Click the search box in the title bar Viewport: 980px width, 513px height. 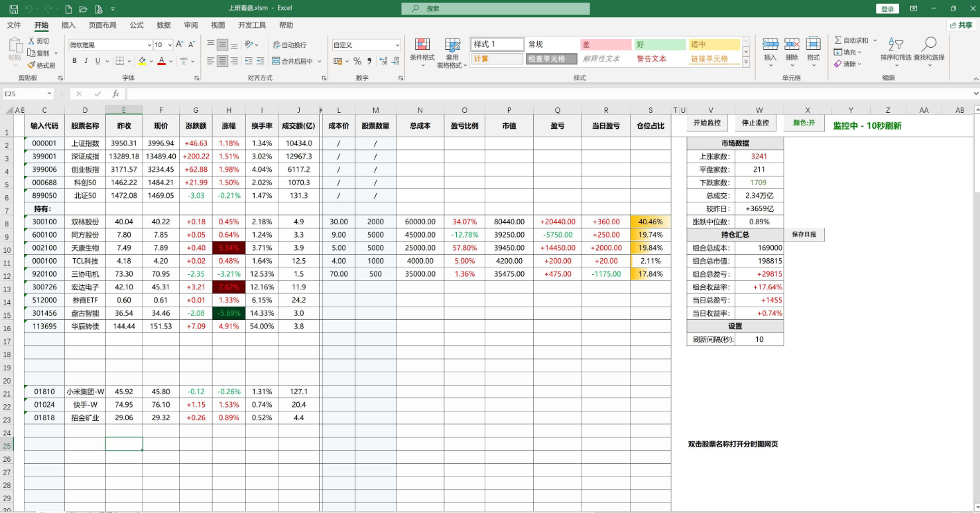coord(495,9)
